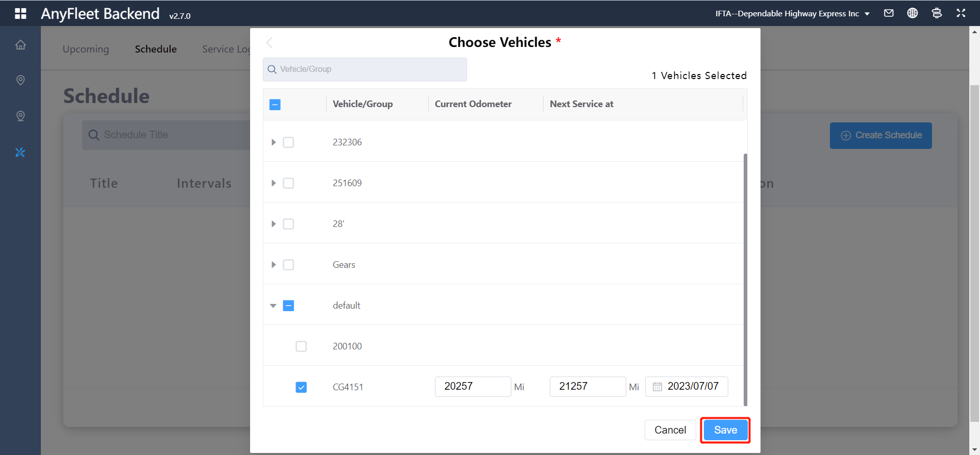Click the Cancel button
The height and width of the screenshot is (455, 980).
(x=670, y=430)
